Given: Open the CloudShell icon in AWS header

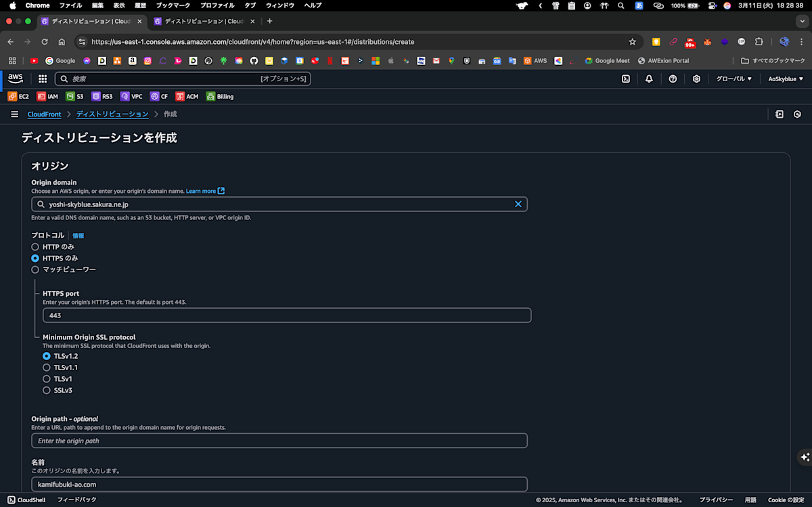Looking at the screenshot, I should coord(626,79).
